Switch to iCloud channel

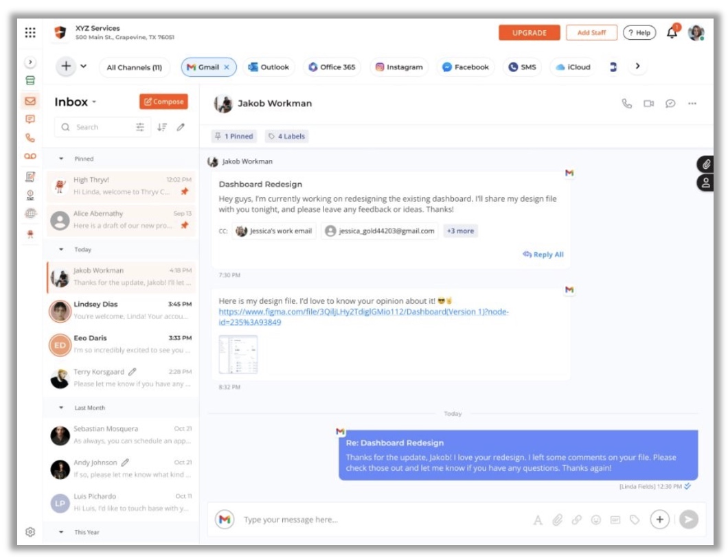click(x=573, y=67)
